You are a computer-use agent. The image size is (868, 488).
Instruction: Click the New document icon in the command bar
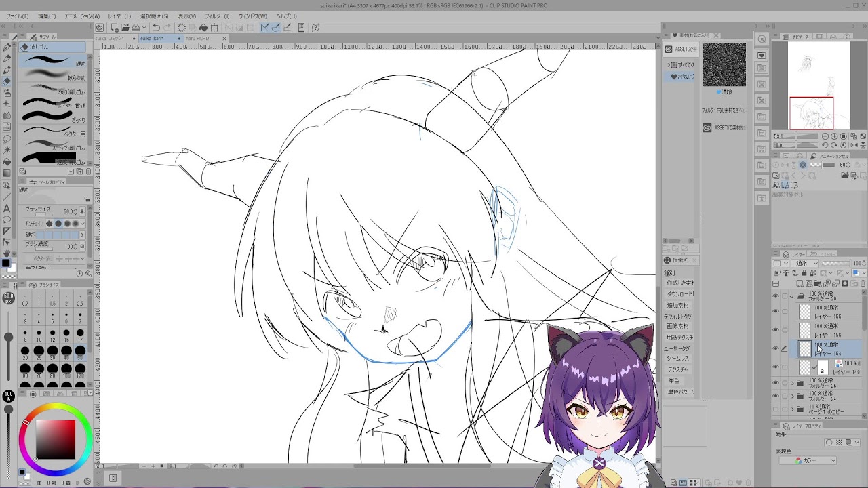pyautogui.click(x=115, y=28)
